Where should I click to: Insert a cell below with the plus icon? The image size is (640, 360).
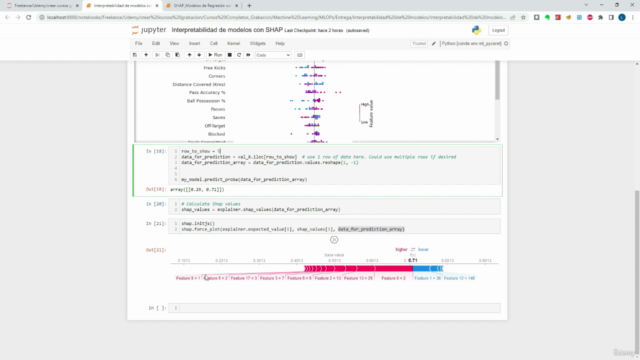click(146, 55)
